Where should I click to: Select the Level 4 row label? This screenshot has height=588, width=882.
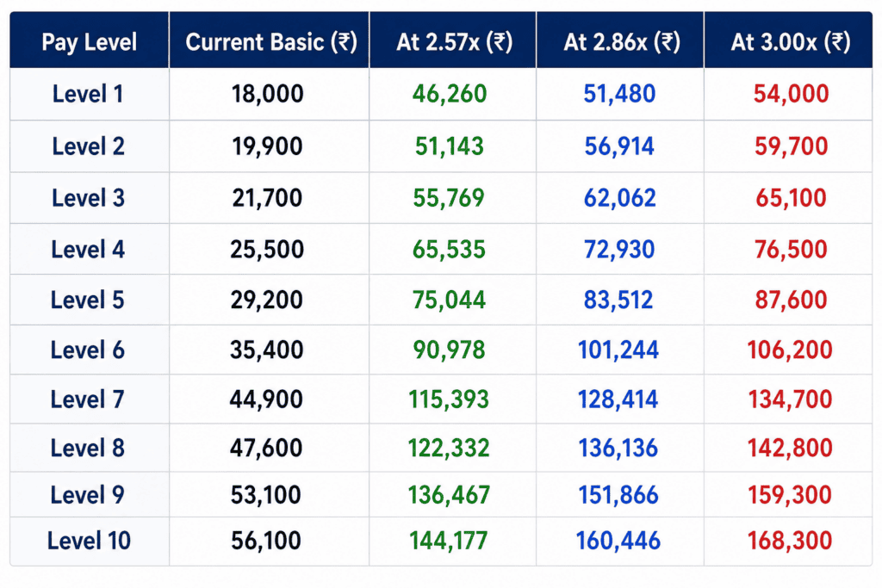tap(88, 250)
